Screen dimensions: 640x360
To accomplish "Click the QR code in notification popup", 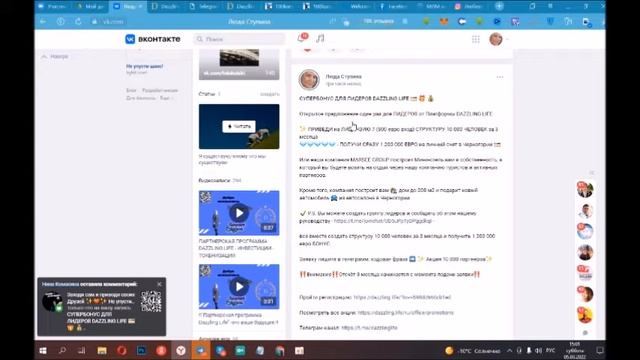I will tap(151, 302).
